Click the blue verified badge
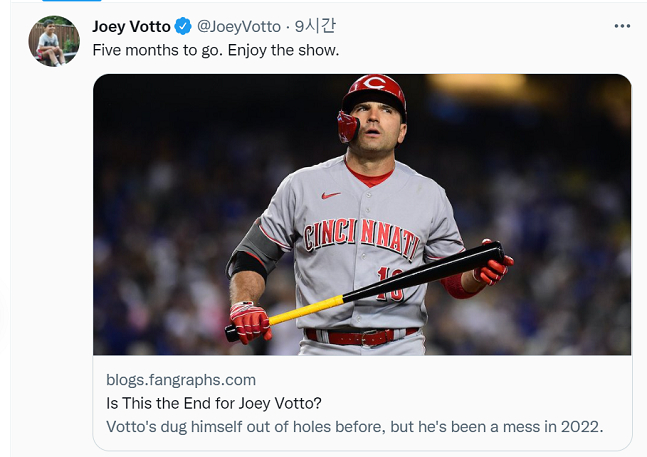The image size is (647, 457). (x=184, y=27)
